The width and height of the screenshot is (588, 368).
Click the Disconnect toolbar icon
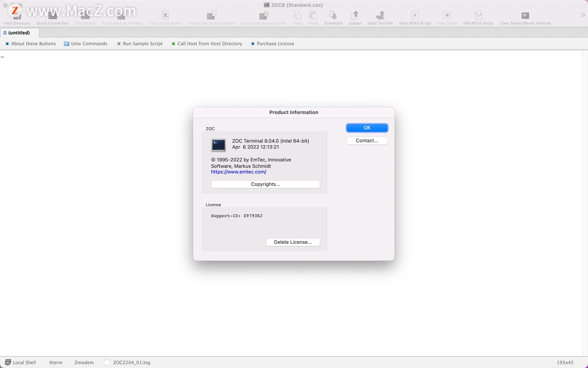(85, 15)
